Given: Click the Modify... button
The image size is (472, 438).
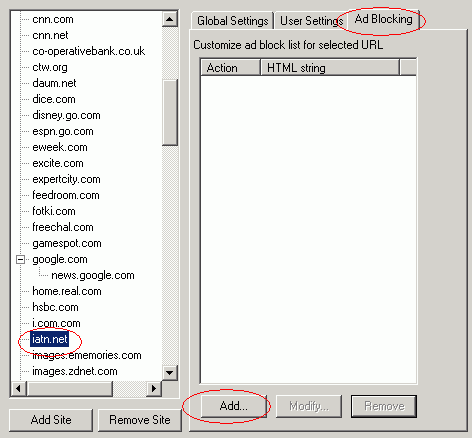Looking at the screenshot, I should point(309,406).
